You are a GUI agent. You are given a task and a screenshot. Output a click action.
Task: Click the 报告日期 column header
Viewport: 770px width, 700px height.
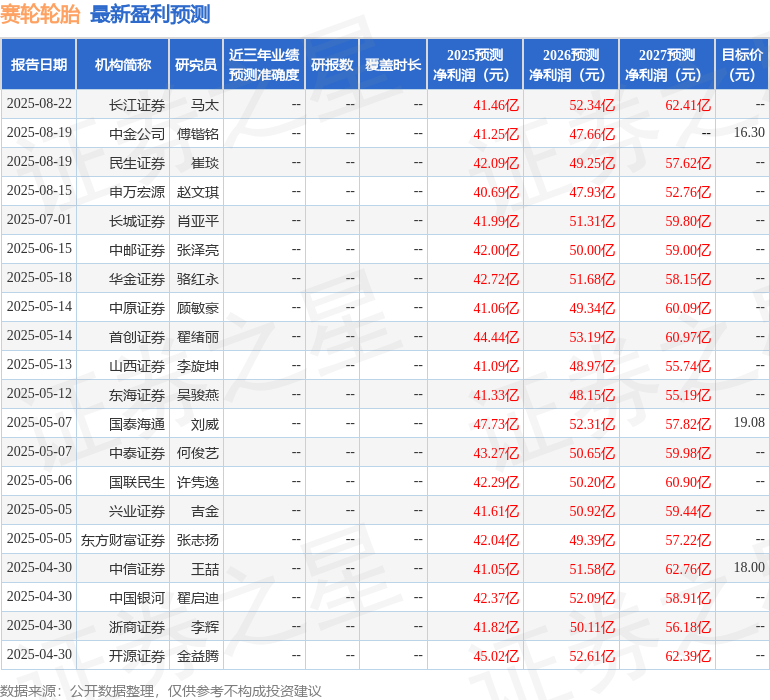click(39, 65)
